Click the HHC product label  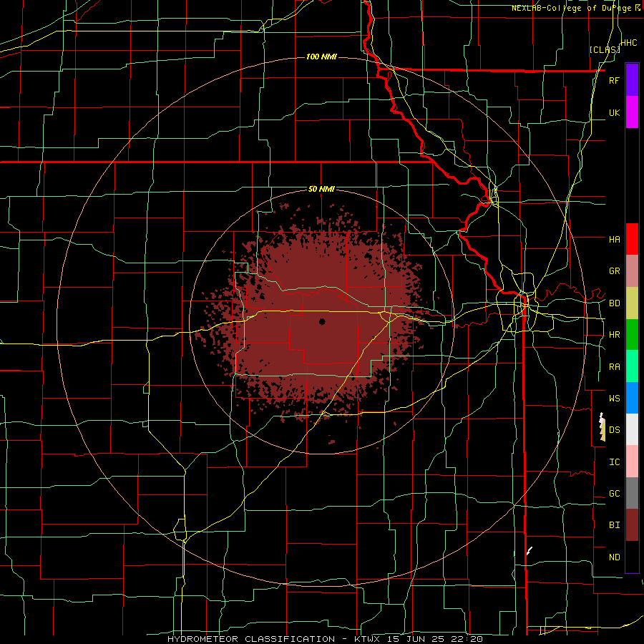[628, 43]
